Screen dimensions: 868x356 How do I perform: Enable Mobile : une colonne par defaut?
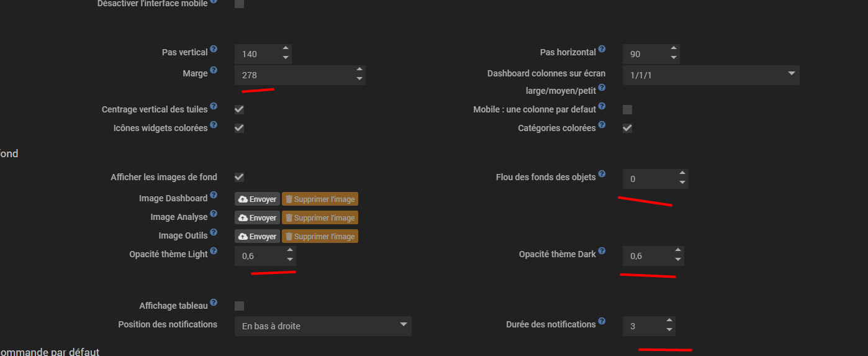coord(627,109)
